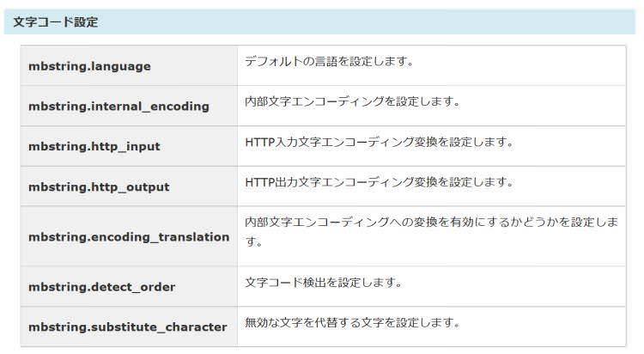Select the mbstring.encoding_translation label

pyautogui.click(x=129, y=236)
